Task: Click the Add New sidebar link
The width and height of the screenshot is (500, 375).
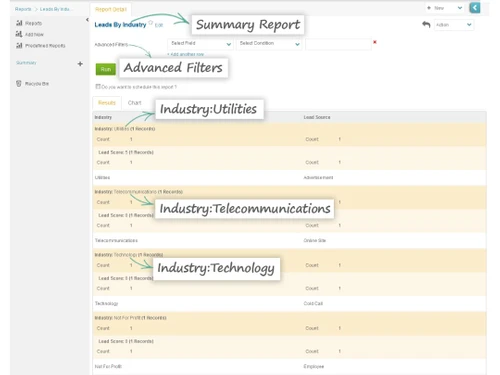Action: pyautogui.click(x=34, y=34)
